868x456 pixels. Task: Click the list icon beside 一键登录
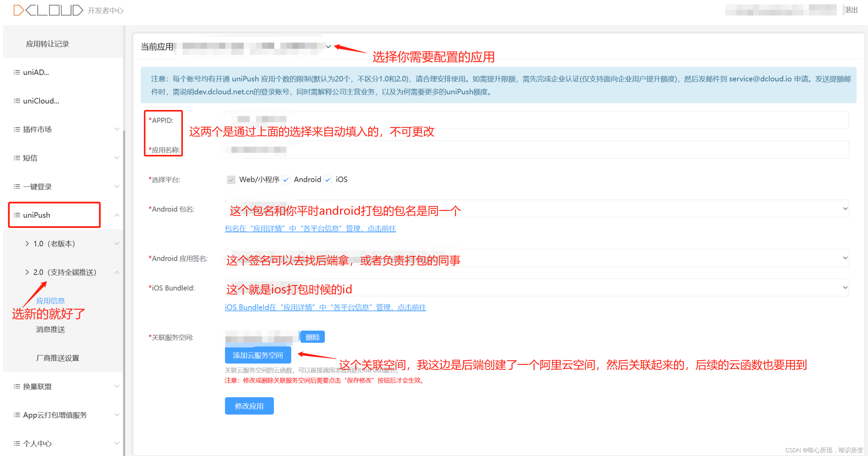[17, 186]
